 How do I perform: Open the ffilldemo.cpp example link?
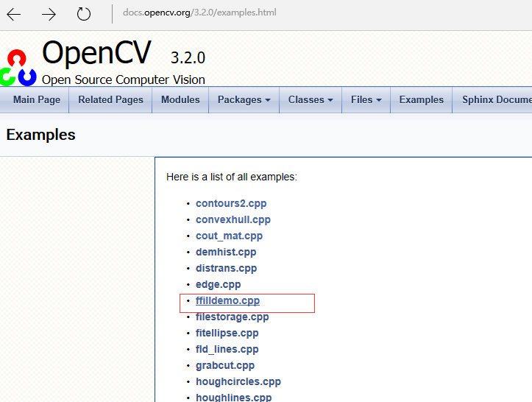(x=227, y=301)
